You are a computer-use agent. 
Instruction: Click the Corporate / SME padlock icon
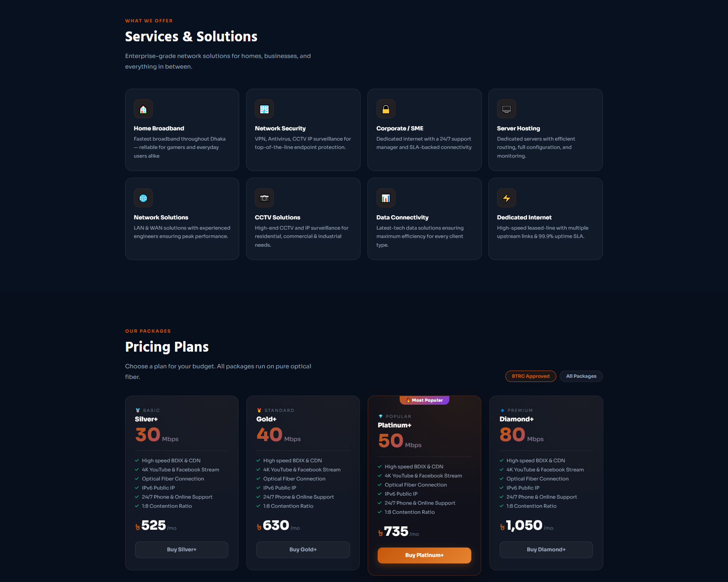386,109
